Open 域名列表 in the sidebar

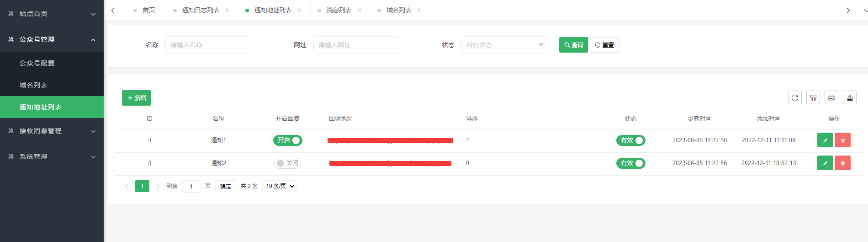click(x=52, y=85)
